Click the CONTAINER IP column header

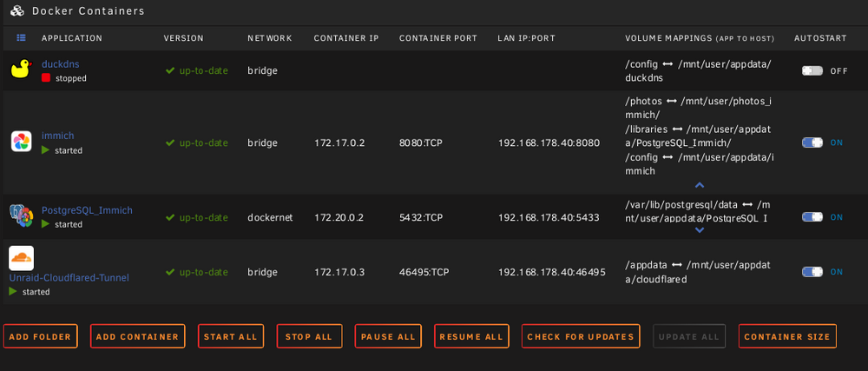(x=346, y=38)
